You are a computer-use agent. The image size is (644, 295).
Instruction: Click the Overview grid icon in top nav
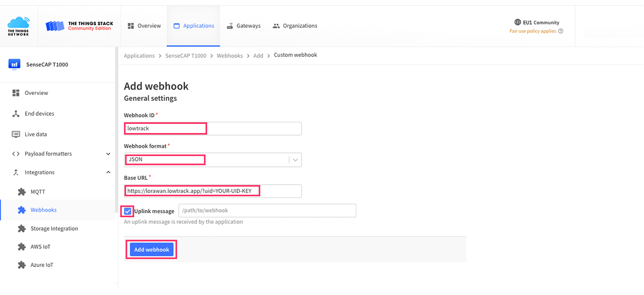pyautogui.click(x=130, y=26)
